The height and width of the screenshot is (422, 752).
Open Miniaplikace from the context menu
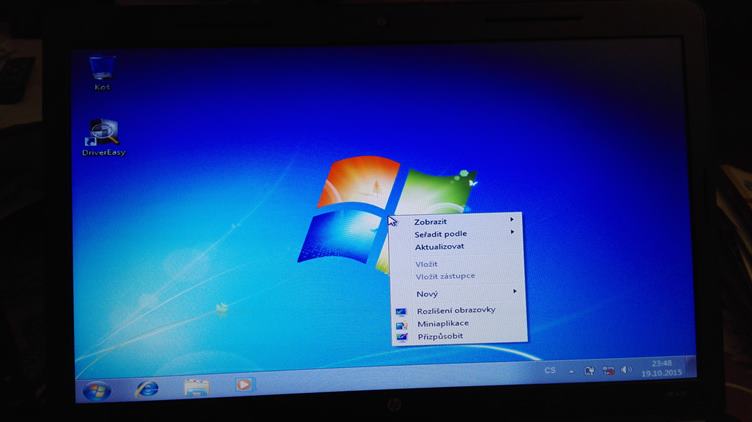442,323
